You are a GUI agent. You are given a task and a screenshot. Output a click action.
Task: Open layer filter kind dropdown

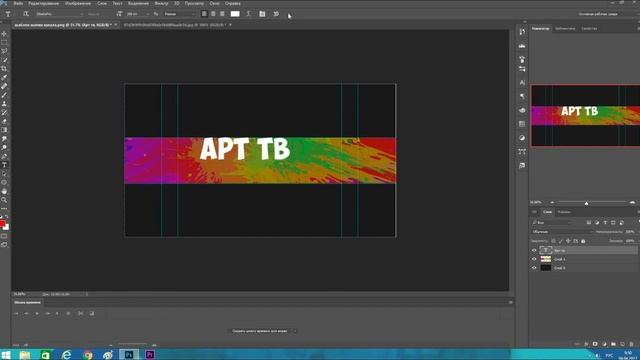(552, 223)
